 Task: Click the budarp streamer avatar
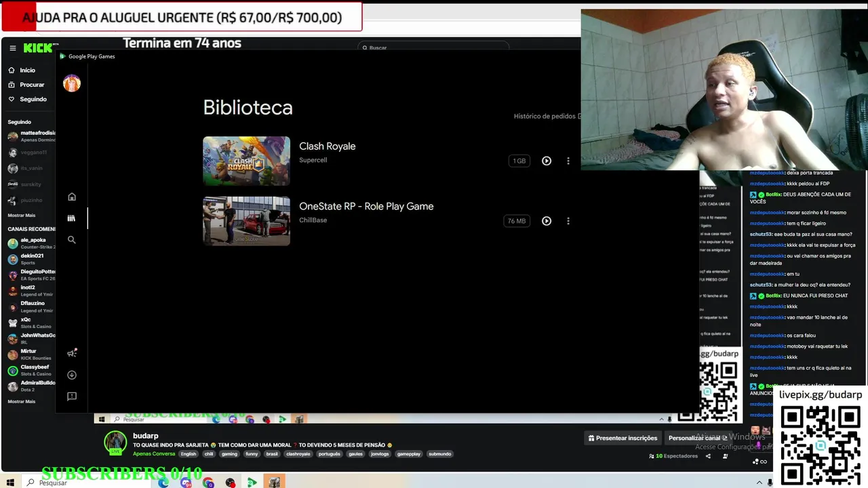[x=115, y=442]
